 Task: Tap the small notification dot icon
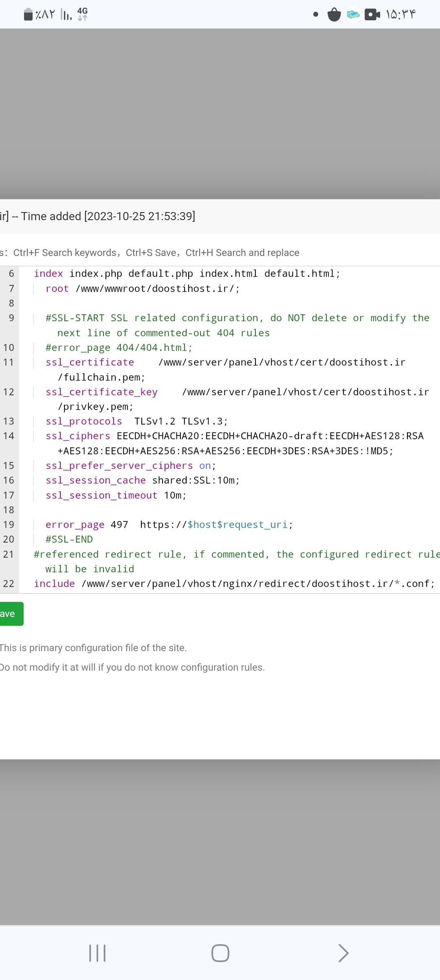(316, 15)
